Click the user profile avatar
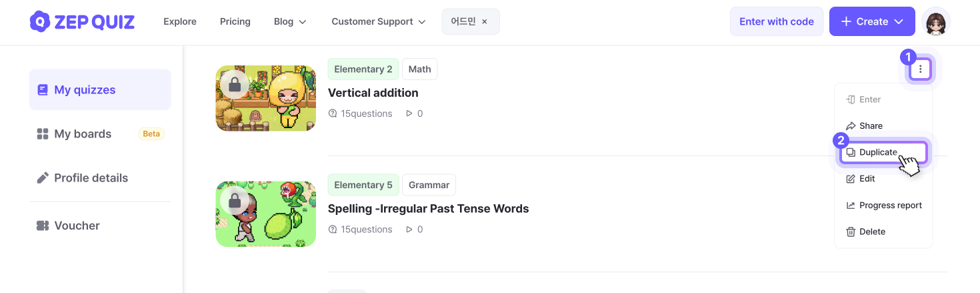Image resolution: width=980 pixels, height=293 pixels. click(x=935, y=21)
